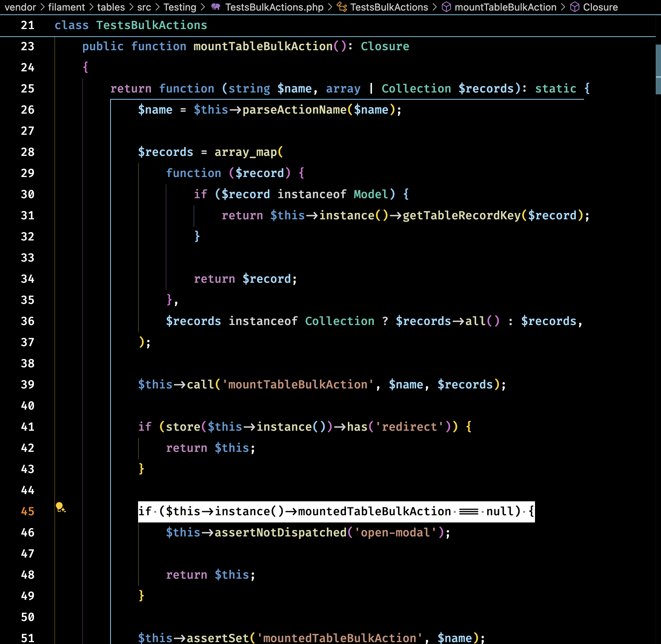Show symbols from the Closure breadcrumb label
The height and width of the screenshot is (644, 661).
pos(600,7)
